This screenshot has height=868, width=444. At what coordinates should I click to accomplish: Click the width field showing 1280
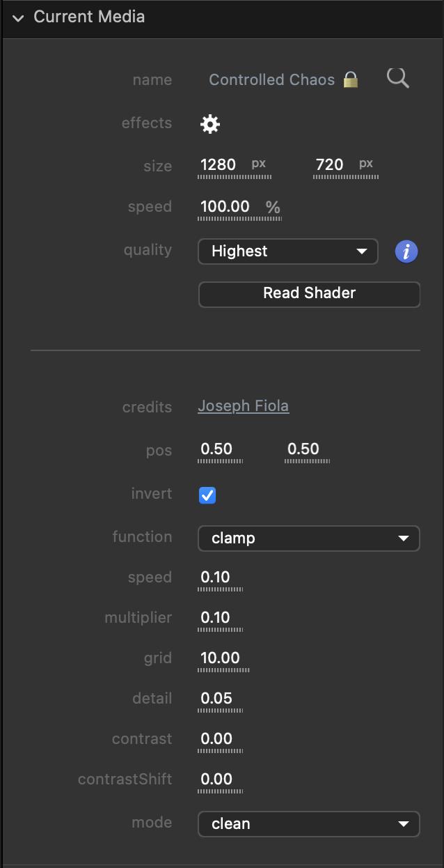point(219,165)
